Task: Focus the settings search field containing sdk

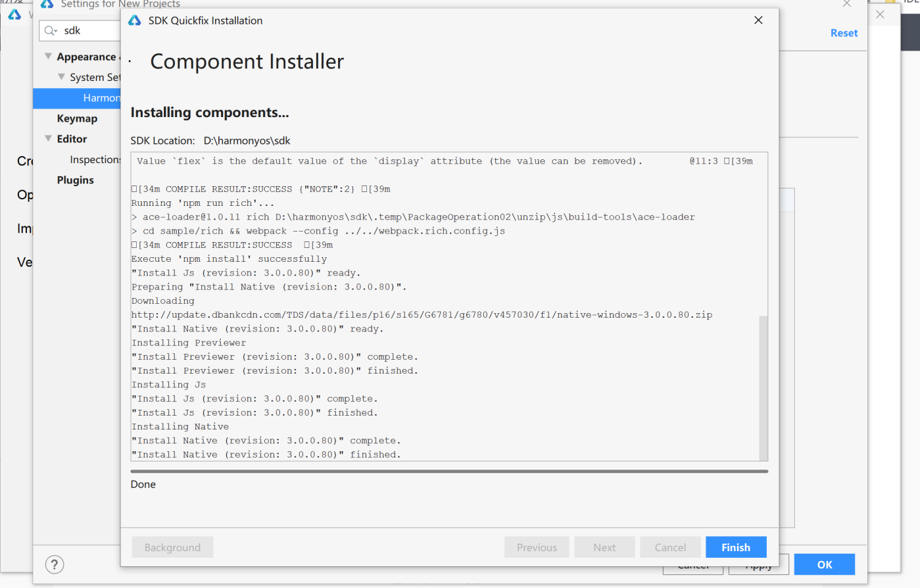Action: click(x=89, y=31)
